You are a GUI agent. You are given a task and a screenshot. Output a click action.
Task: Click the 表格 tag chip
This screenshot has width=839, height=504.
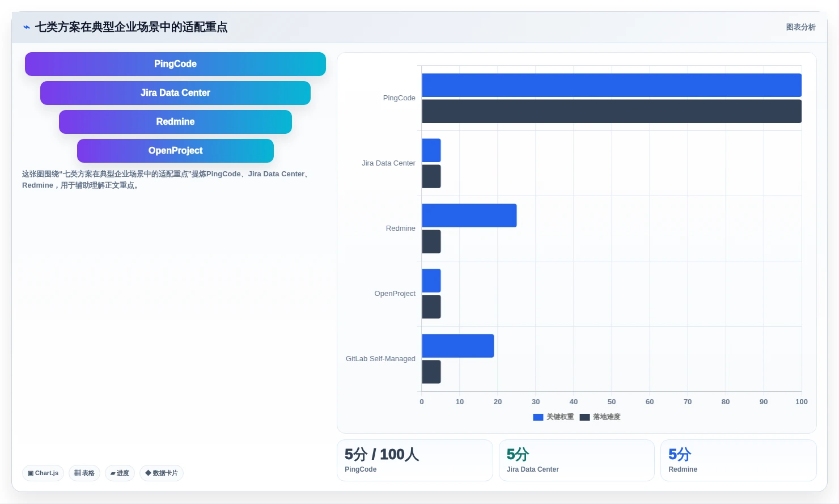coord(84,473)
